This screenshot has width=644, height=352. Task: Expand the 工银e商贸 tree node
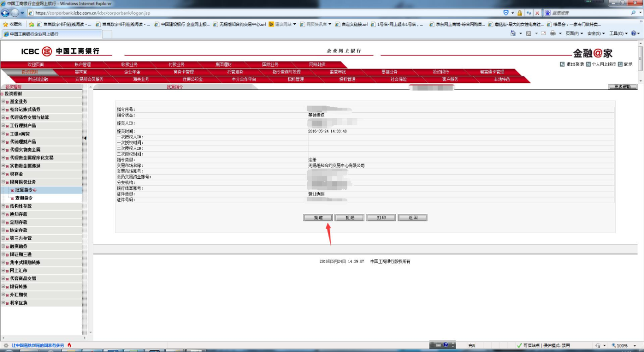[3, 134]
